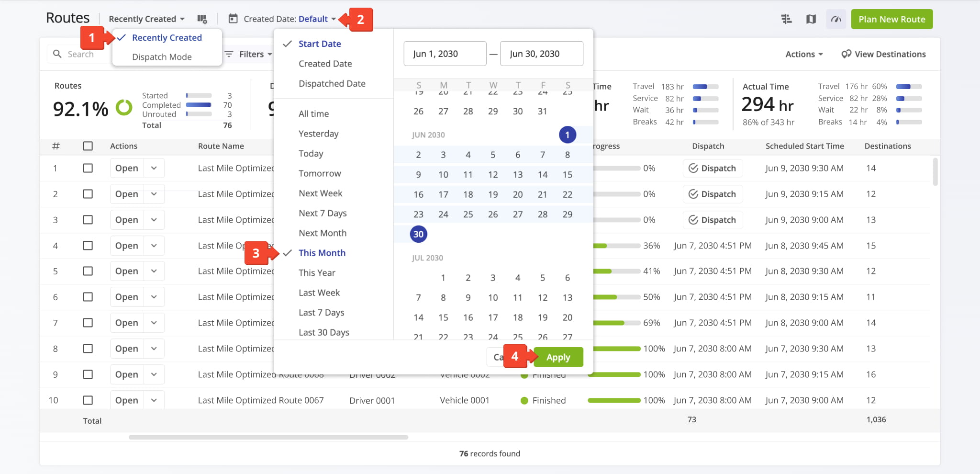Open the Created Date: Default dropdown

290,19
